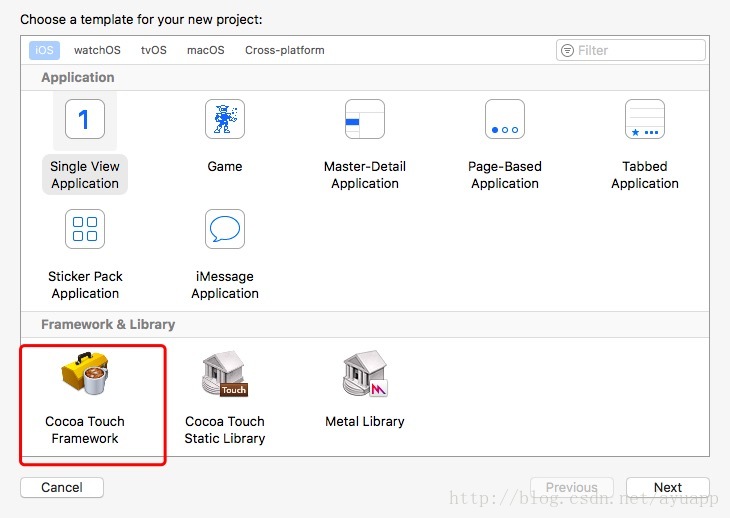
Task: Open the tvOS platform tab
Action: [154, 50]
